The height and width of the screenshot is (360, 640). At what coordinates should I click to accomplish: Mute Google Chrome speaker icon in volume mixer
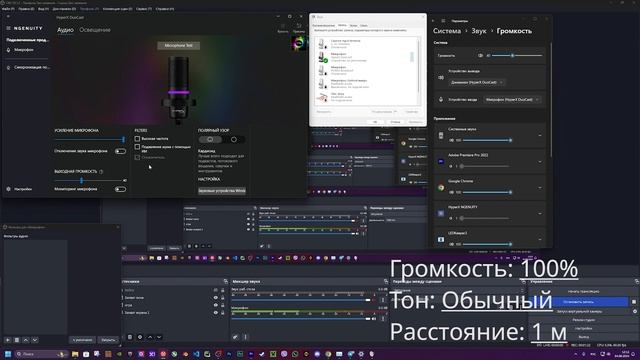point(451,192)
